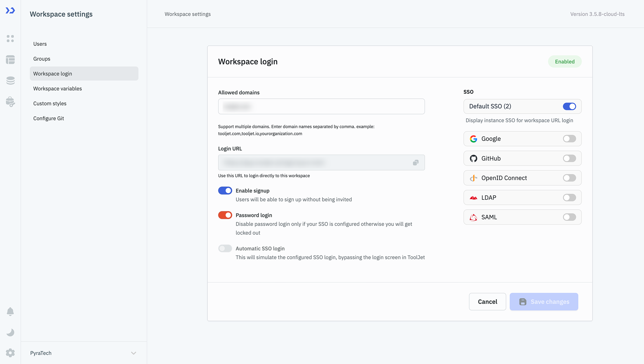The height and width of the screenshot is (364, 644).
Task: Click the Cancel button
Action: [x=487, y=301]
